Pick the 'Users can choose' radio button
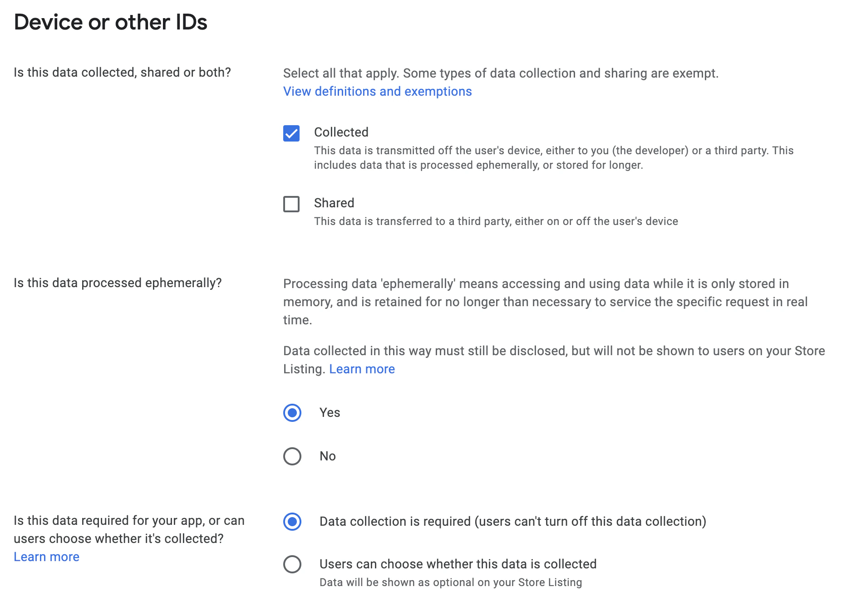This screenshot has width=866, height=616. (x=292, y=564)
